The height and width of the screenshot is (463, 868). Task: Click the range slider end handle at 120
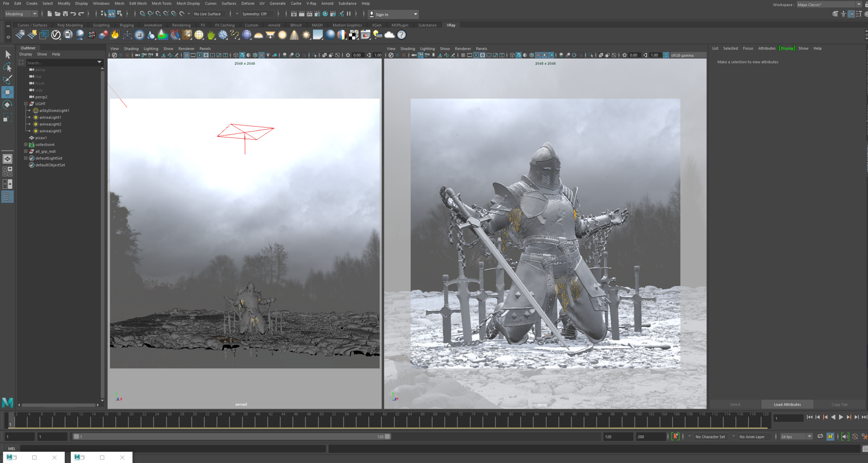(x=387, y=437)
